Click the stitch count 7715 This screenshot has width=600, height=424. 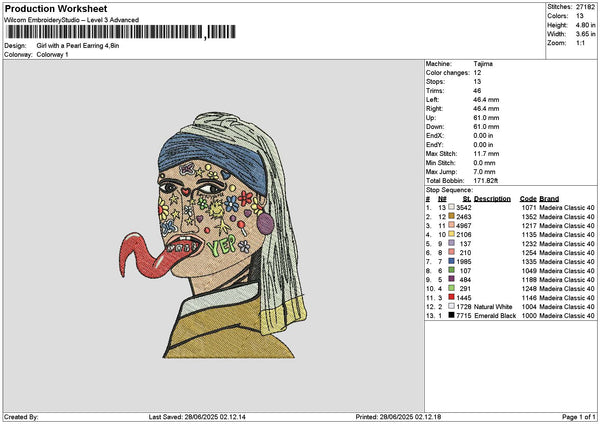pyautogui.click(x=464, y=315)
